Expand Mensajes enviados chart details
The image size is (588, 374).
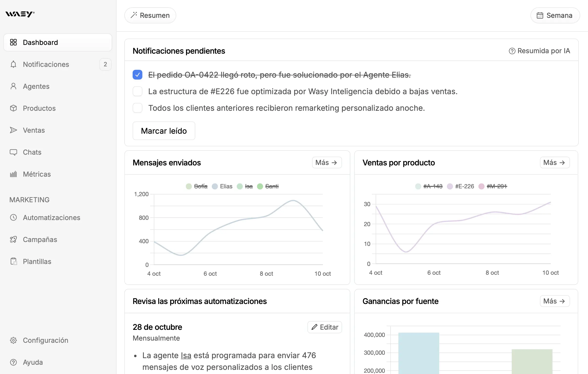pos(327,162)
